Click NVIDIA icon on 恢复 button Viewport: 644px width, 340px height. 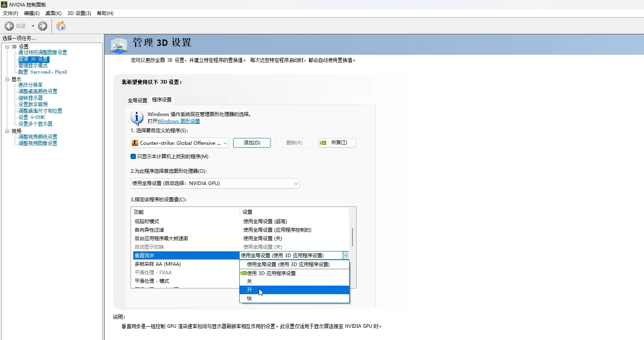[x=323, y=143]
